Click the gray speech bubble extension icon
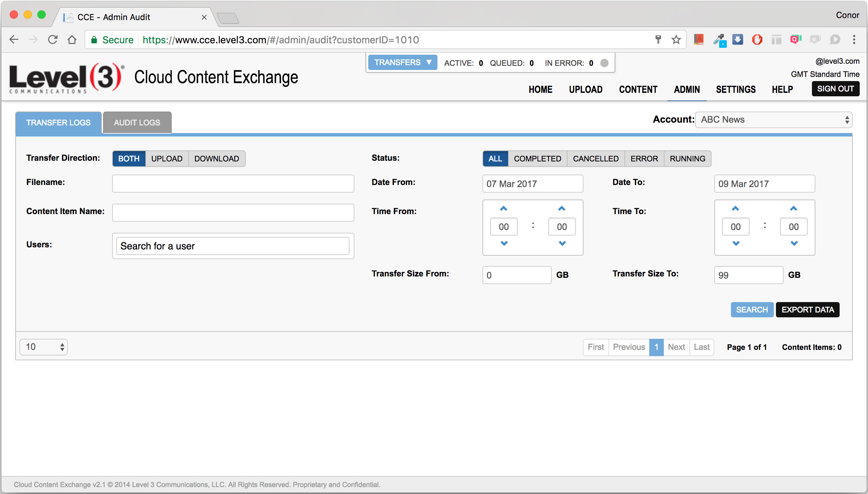 [834, 39]
